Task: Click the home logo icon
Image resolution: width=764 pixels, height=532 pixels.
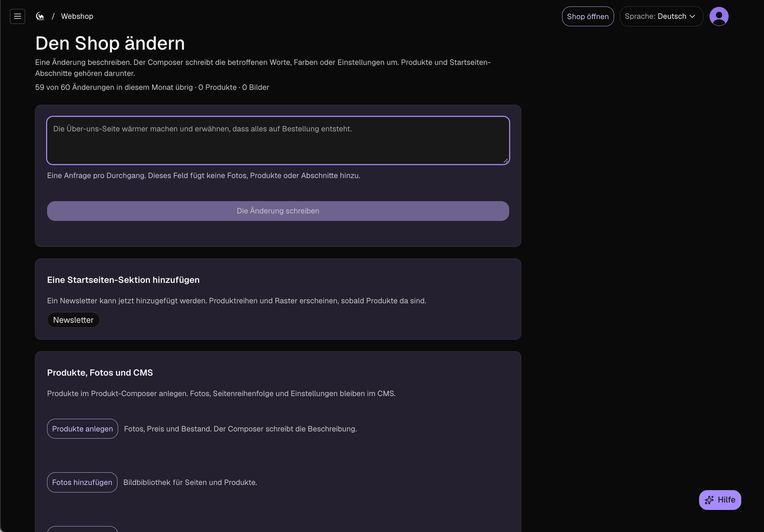Action: pyautogui.click(x=40, y=16)
